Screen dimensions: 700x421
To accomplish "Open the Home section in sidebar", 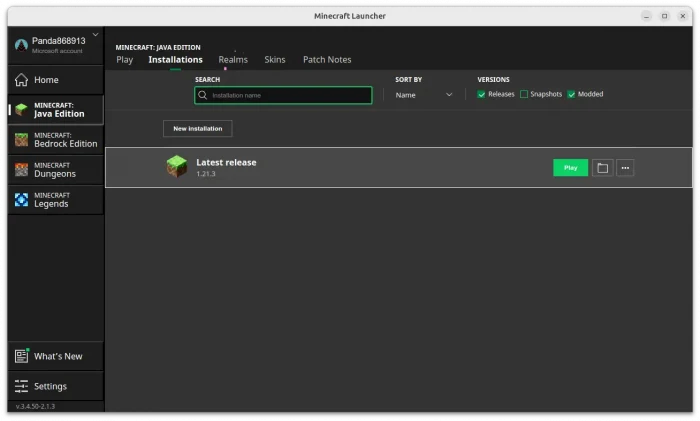I will [56, 80].
